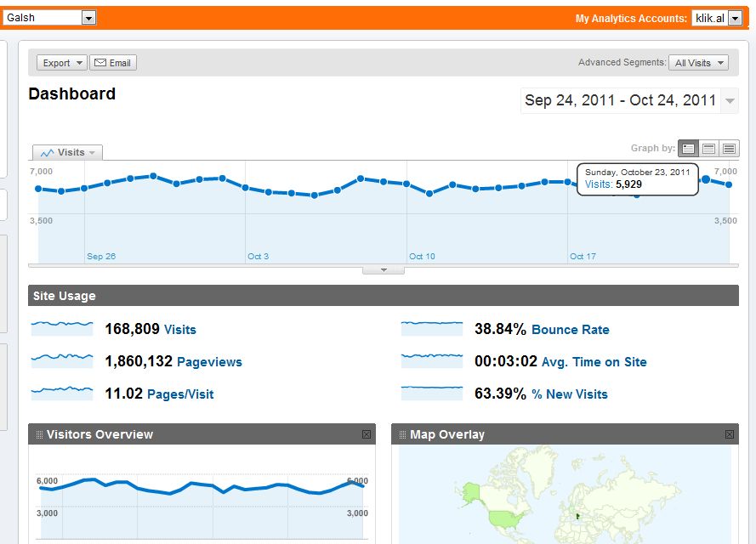The width and height of the screenshot is (756, 544).
Task: Open the Galsh language dropdown
Action: pyautogui.click(x=49, y=18)
